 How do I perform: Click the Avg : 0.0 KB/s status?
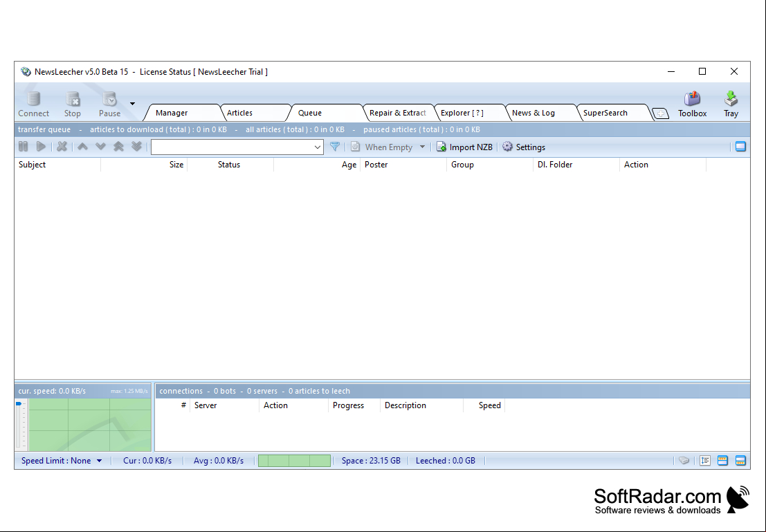tap(219, 461)
